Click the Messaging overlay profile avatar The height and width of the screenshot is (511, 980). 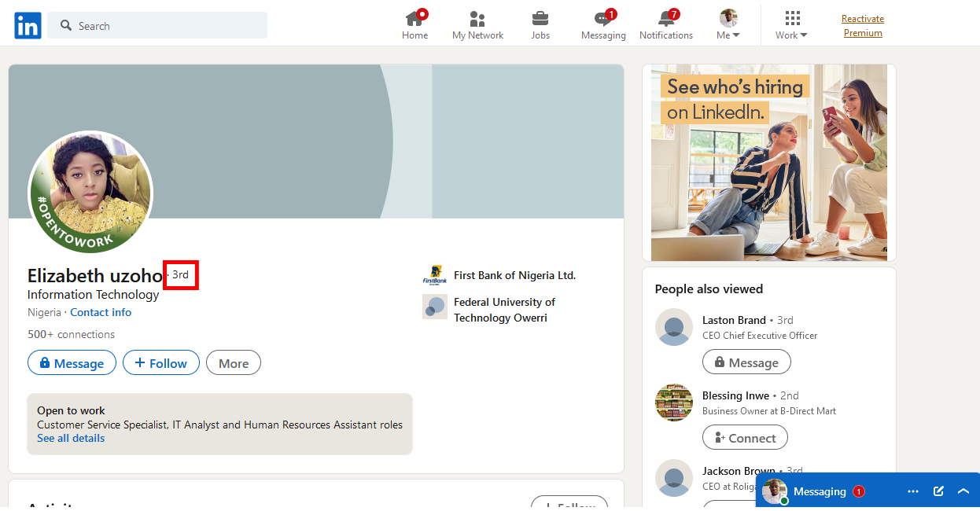[775, 491]
